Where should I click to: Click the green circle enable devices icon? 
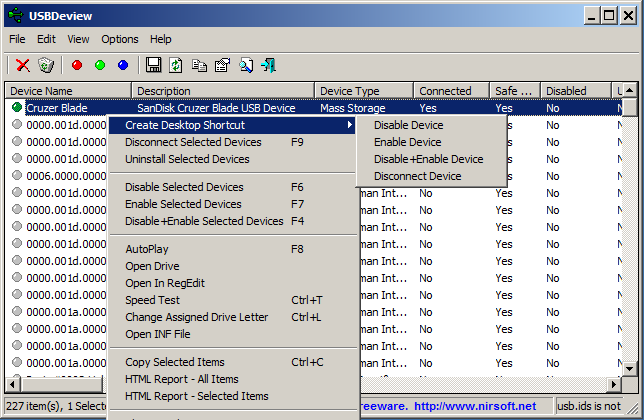point(100,65)
